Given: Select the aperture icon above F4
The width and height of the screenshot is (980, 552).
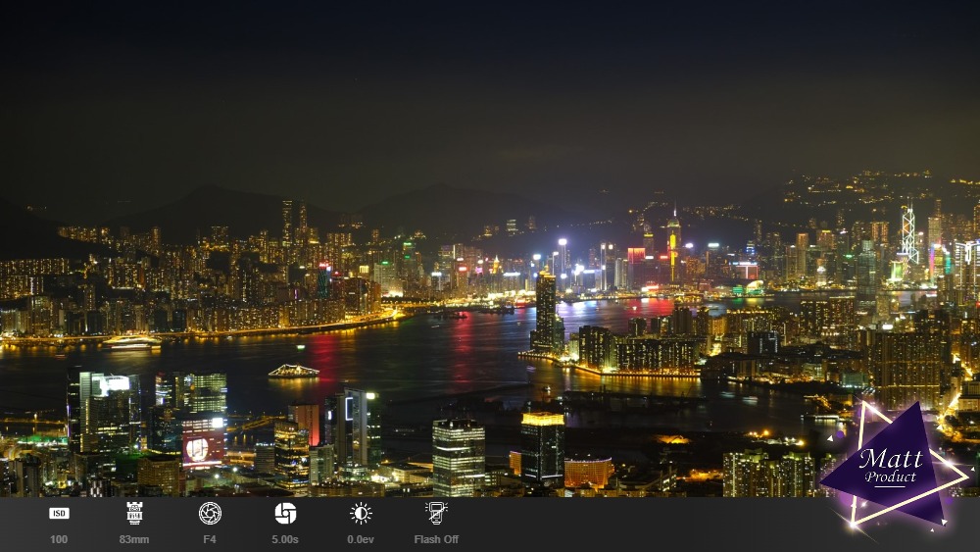Looking at the screenshot, I should [x=210, y=513].
